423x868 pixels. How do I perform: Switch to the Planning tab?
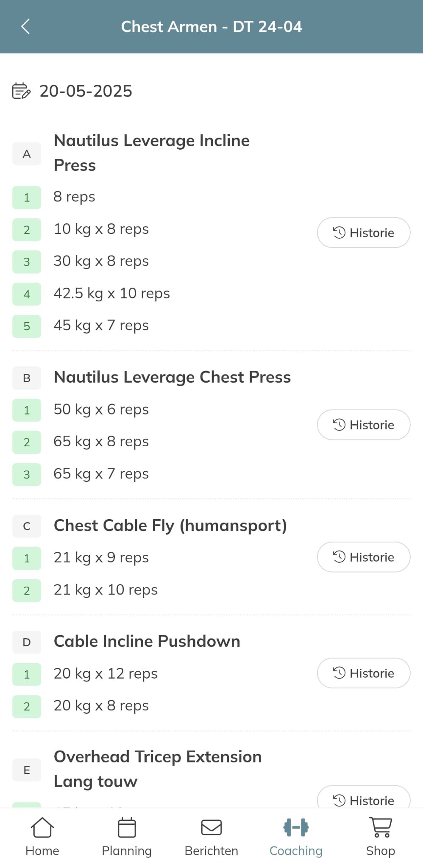(x=127, y=837)
